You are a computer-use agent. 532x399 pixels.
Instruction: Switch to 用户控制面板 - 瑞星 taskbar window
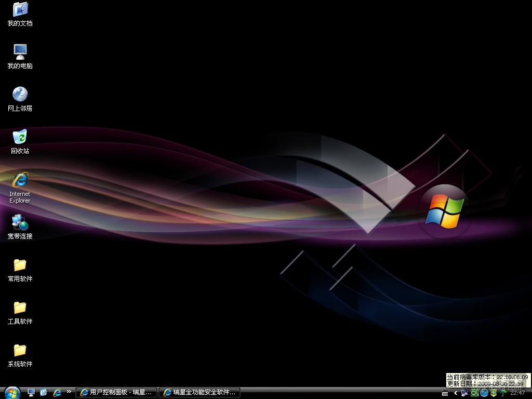pyautogui.click(x=116, y=393)
